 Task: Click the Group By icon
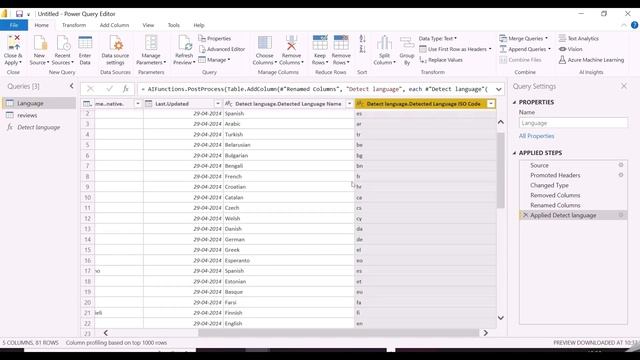pyautogui.click(x=407, y=43)
